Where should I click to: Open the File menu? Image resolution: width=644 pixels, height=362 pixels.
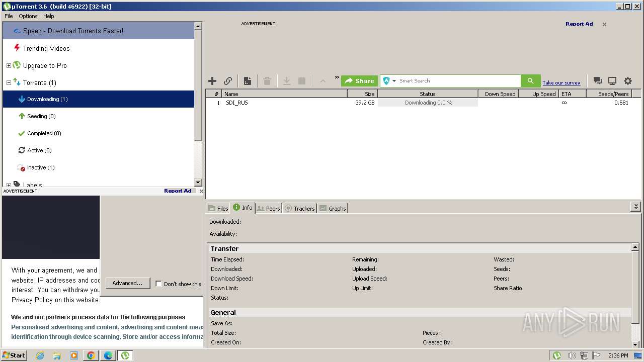9,16
